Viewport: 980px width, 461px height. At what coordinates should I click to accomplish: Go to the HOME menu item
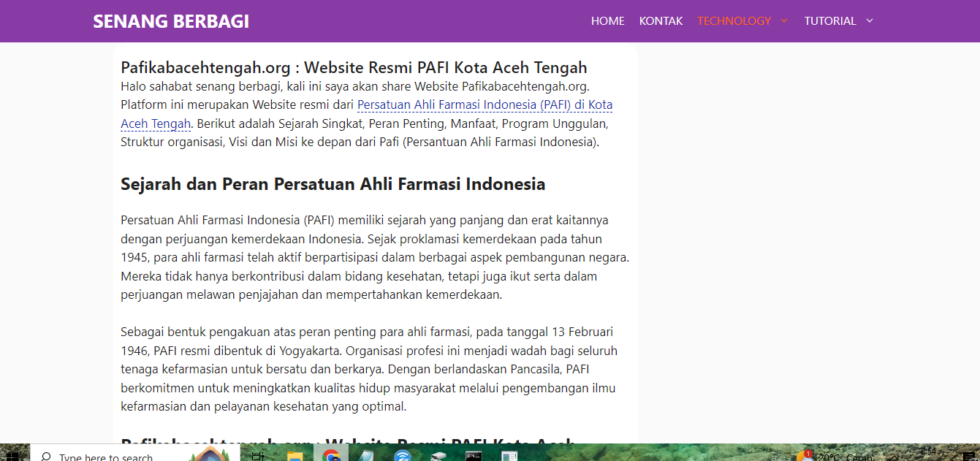click(608, 21)
